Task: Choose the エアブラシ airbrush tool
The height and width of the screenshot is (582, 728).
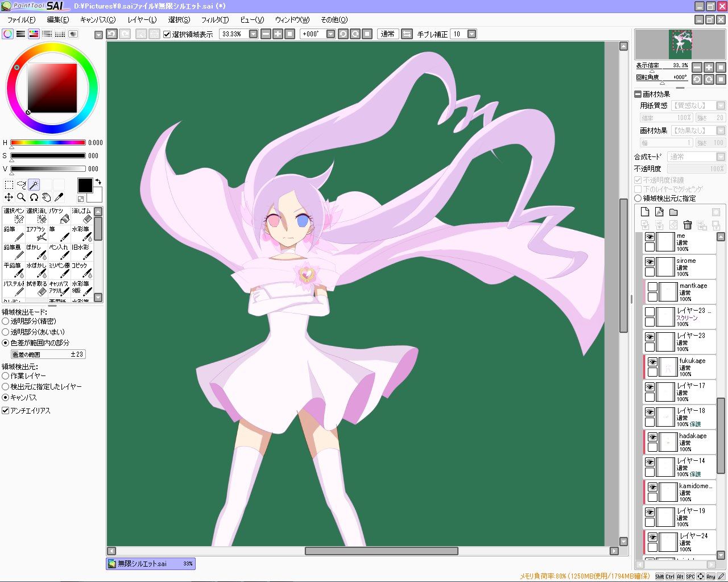Action: pos(36,233)
